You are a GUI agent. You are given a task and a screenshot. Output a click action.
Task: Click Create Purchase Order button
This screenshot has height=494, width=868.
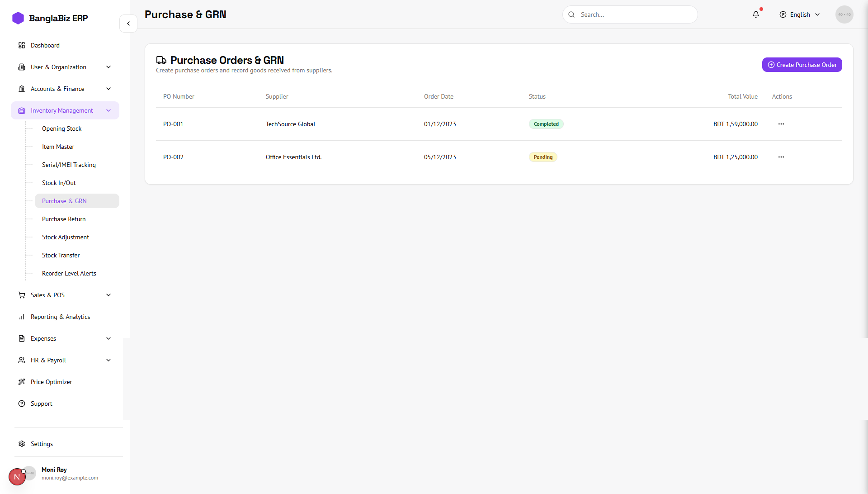[802, 65]
